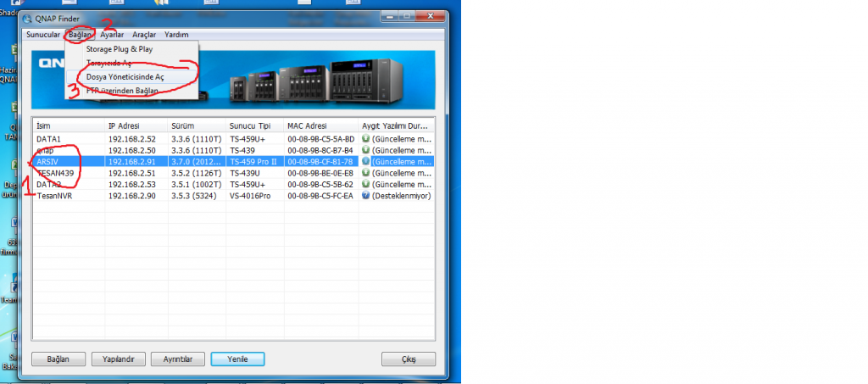The image size is (868, 384).
Task: Select the DATA1 server row
Action: tap(233, 139)
